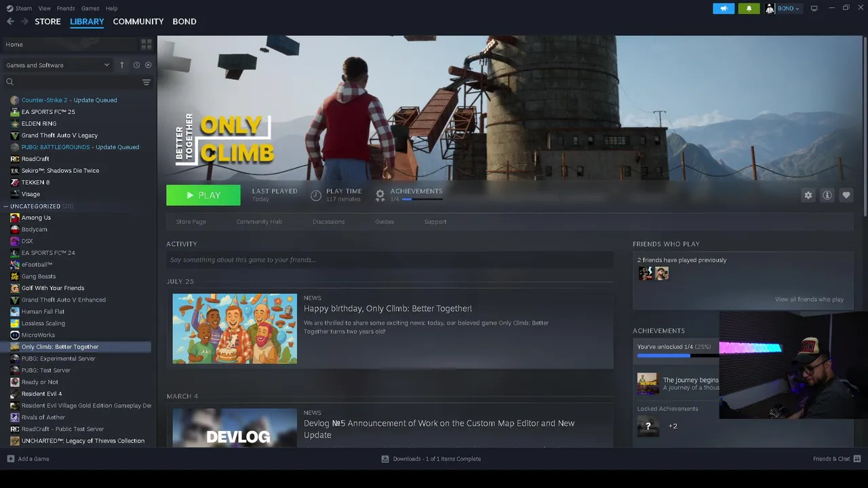Open the Games and Software dropdown

pyautogui.click(x=58, y=65)
